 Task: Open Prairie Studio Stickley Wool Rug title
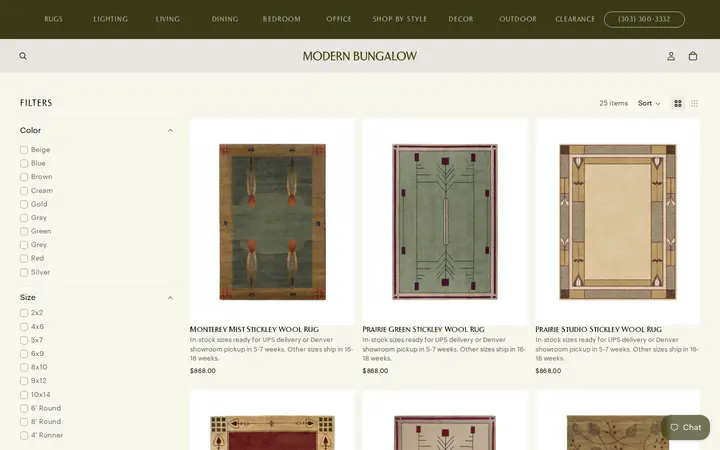[598, 329]
